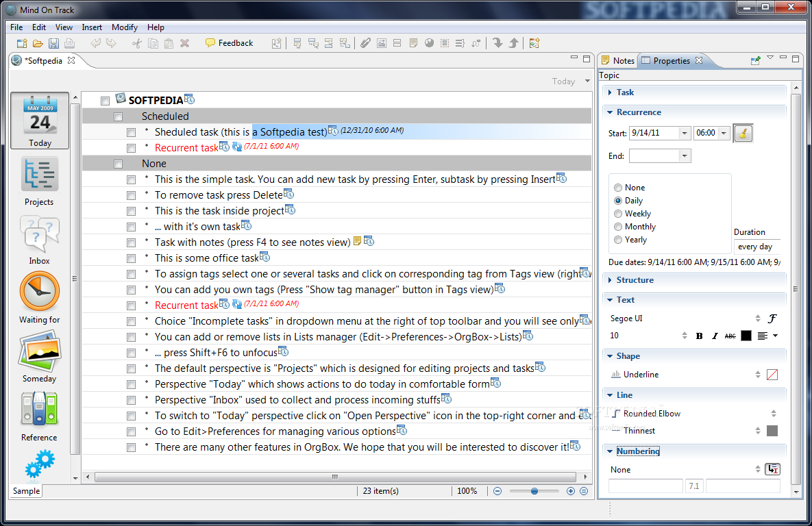The width and height of the screenshot is (812, 526).
Task: Click the Feedback button
Action: [x=229, y=43]
